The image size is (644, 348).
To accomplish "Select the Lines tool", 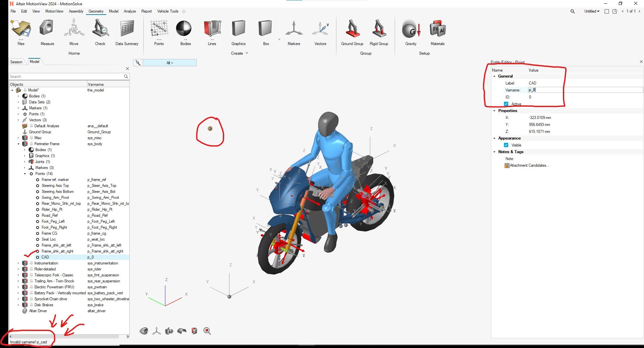I will 212,32.
